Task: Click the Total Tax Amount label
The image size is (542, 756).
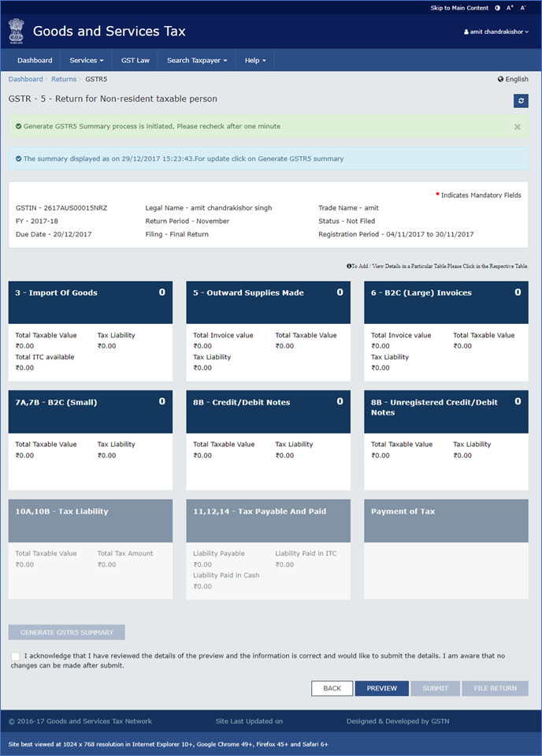Action: [x=125, y=553]
